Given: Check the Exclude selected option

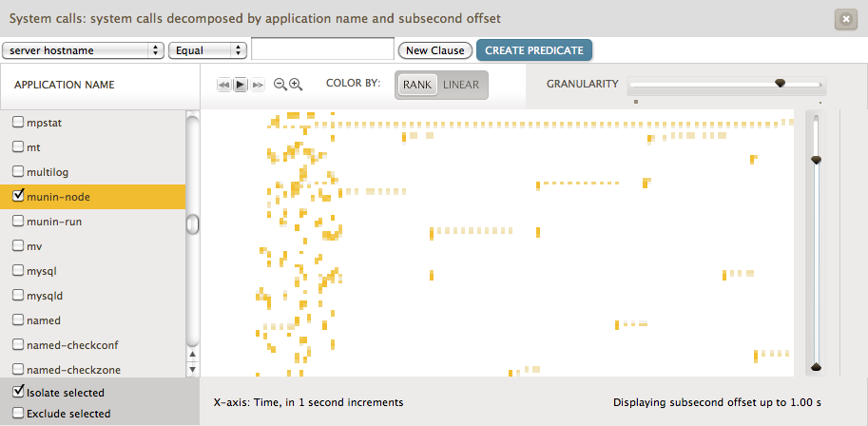Looking at the screenshot, I should [x=18, y=414].
